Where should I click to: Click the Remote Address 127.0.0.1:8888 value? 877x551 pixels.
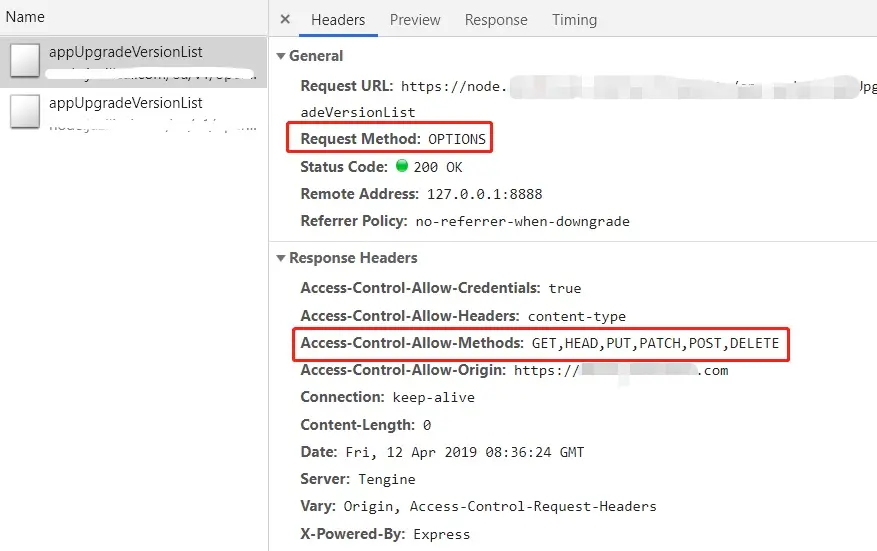click(x=484, y=194)
